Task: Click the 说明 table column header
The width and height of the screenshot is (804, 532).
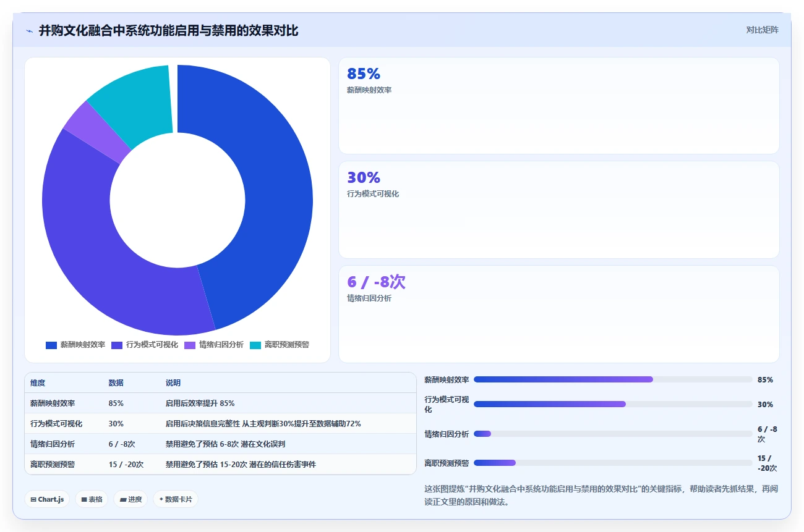Action: [173, 383]
